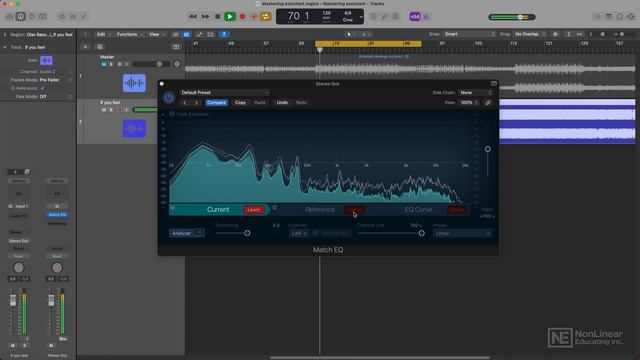Open the Side Chain None dropdown
This screenshot has width=640, height=360.
click(x=476, y=93)
